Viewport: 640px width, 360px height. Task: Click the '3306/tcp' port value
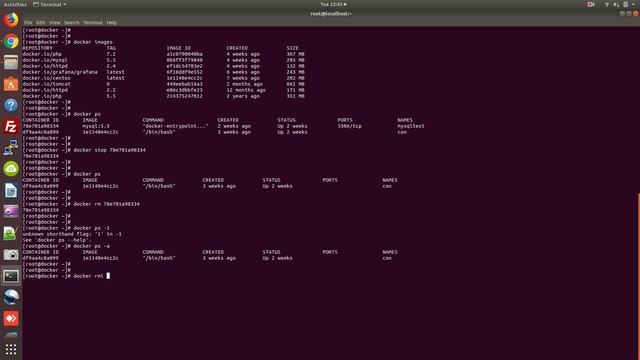[x=349, y=126]
